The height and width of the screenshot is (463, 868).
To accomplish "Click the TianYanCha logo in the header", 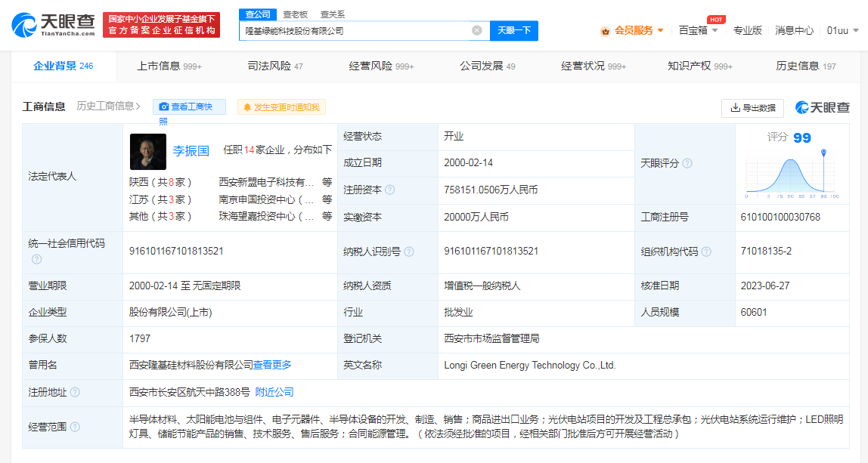I will tap(53, 25).
